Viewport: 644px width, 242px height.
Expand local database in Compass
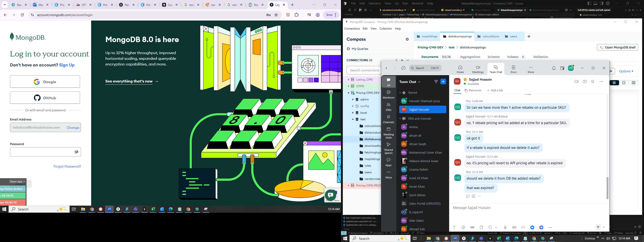[353, 113]
